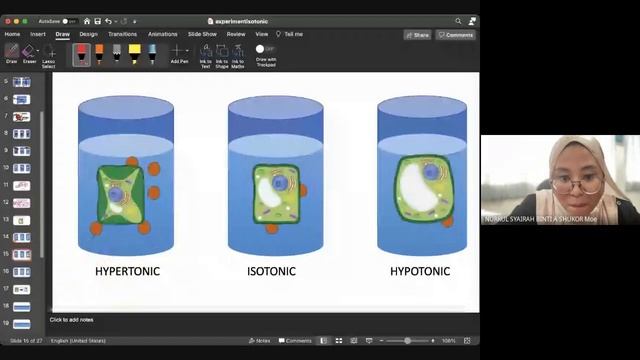640x360 pixels.
Task: Click the Comments button in the ribbon
Action: [456, 35]
